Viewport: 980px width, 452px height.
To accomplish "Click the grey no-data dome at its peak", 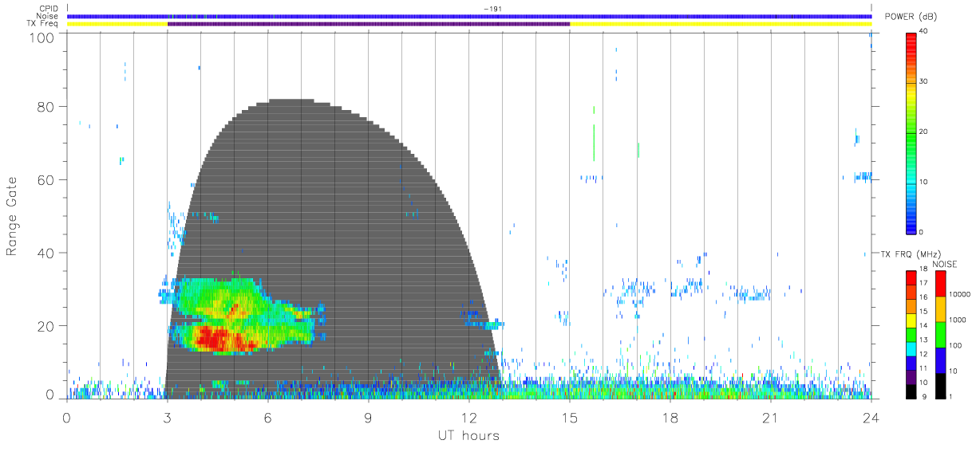I will click(290, 102).
